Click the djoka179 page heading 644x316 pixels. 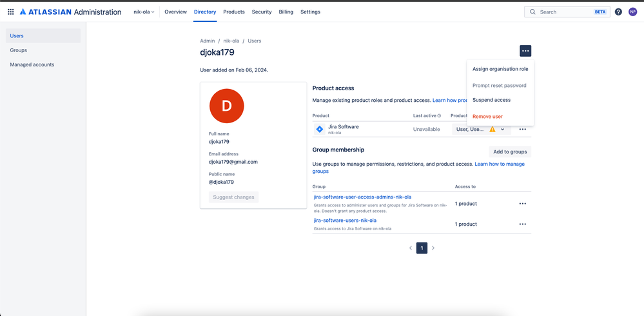[217, 52]
